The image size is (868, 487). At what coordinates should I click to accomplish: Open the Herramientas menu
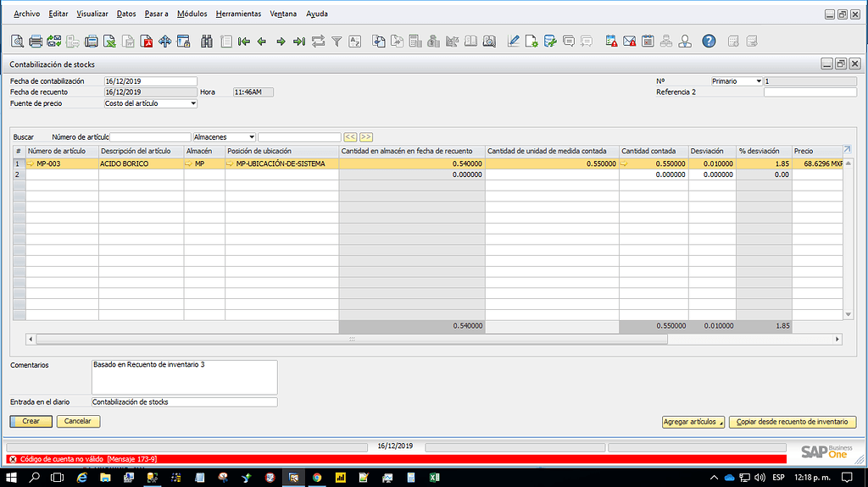click(238, 14)
